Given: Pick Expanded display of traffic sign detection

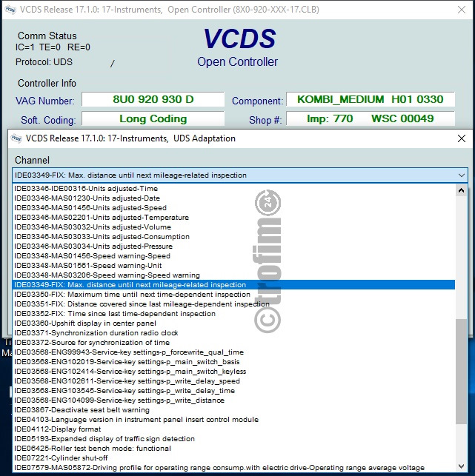Looking at the screenshot, I should coord(233,439).
